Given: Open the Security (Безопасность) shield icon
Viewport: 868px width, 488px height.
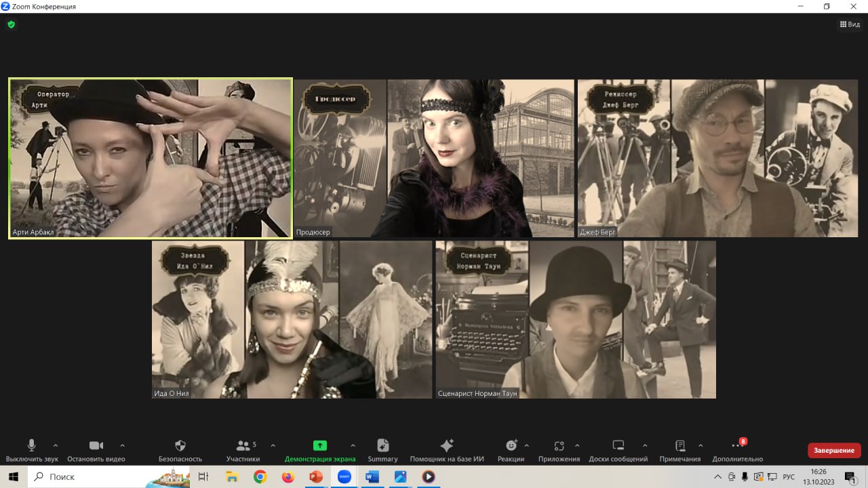Looking at the screenshot, I should pyautogui.click(x=180, y=446).
